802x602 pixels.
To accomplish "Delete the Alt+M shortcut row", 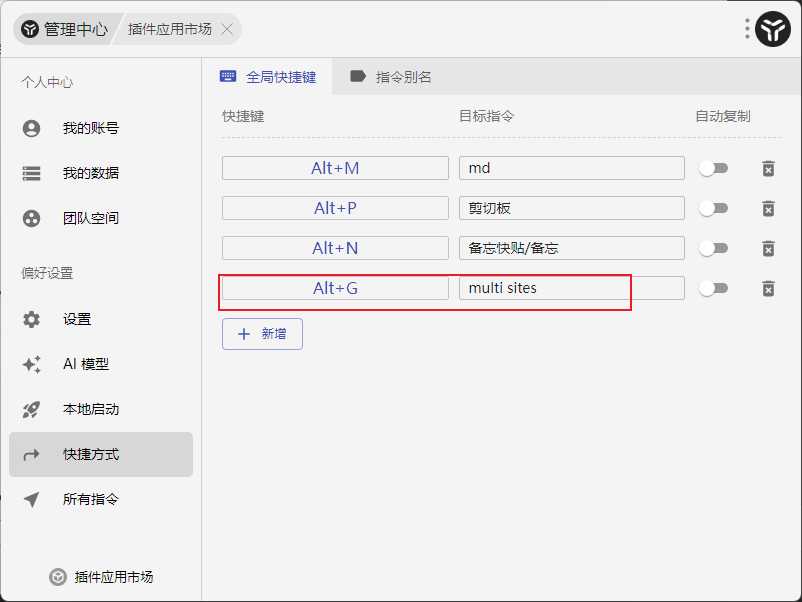I will 768,168.
